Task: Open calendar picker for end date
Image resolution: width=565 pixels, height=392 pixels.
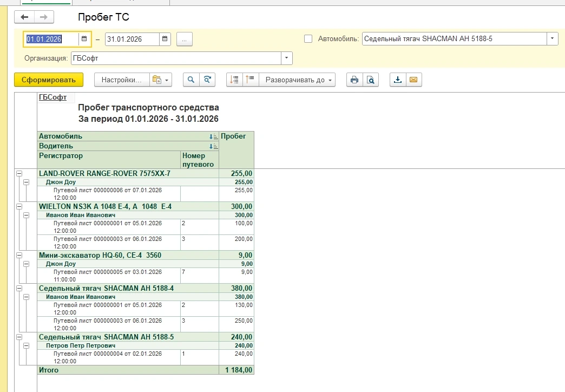Action: [x=165, y=39]
